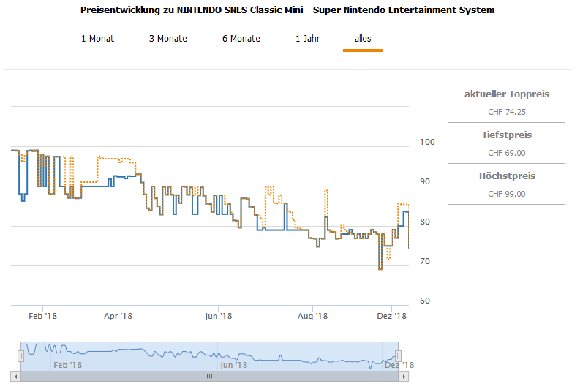Click the Preisentwicklung chart title
The height and width of the screenshot is (392, 580).
coord(286,10)
